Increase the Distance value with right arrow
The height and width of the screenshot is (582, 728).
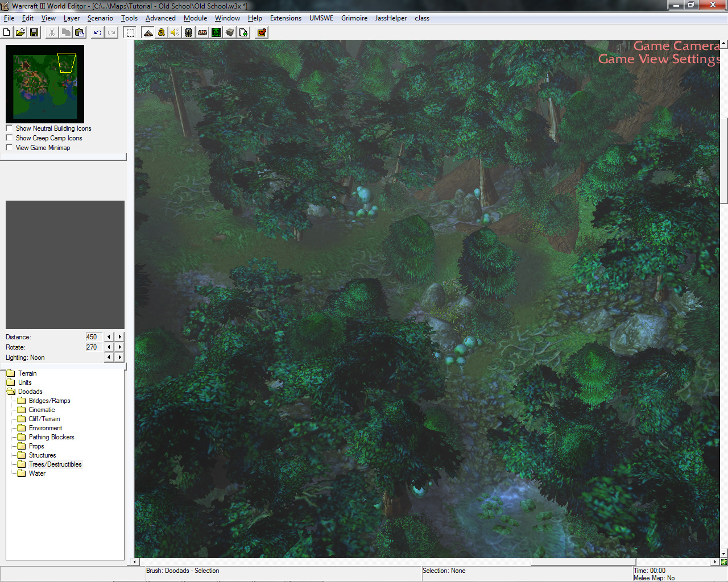click(x=119, y=337)
